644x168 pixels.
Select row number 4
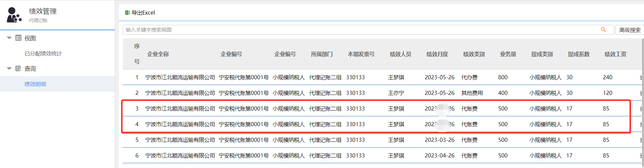tap(137, 124)
